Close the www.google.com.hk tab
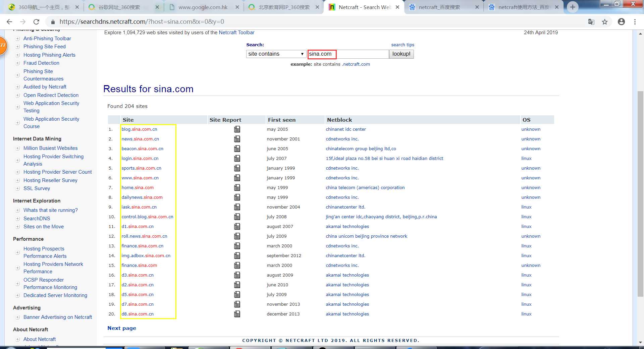Screen dimensions: 644x349 click(x=237, y=7)
